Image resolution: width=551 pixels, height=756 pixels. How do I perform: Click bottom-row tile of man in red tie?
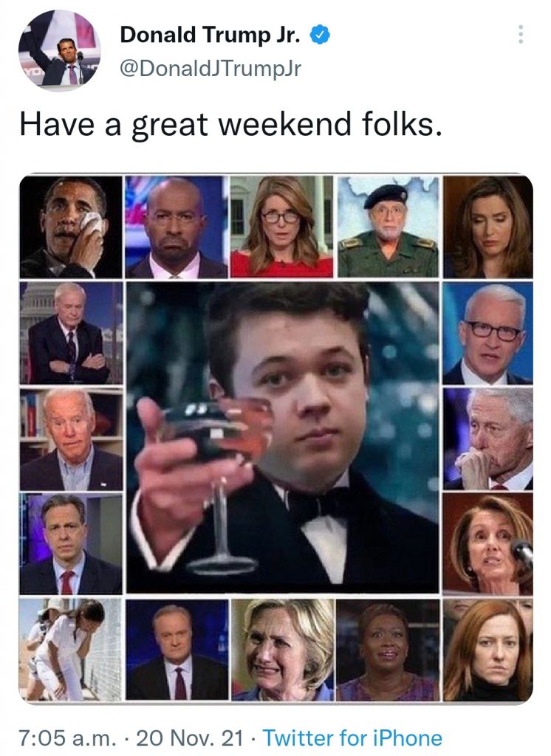tap(177, 650)
